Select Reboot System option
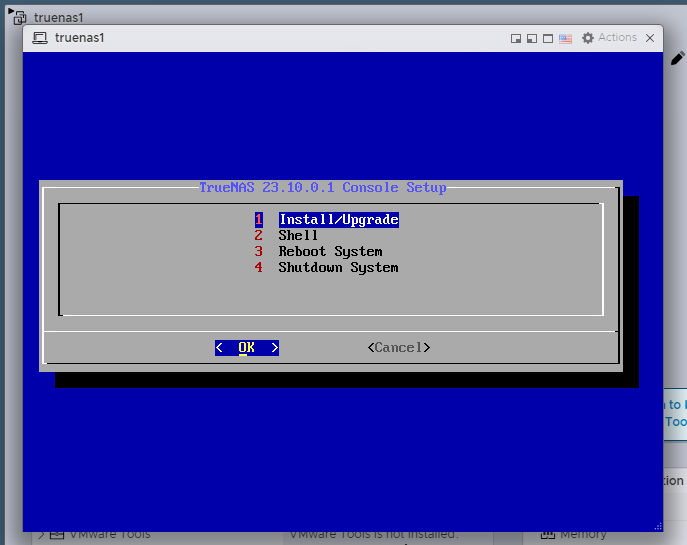The height and width of the screenshot is (545, 687). pyautogui.click(x=330, y=251)
